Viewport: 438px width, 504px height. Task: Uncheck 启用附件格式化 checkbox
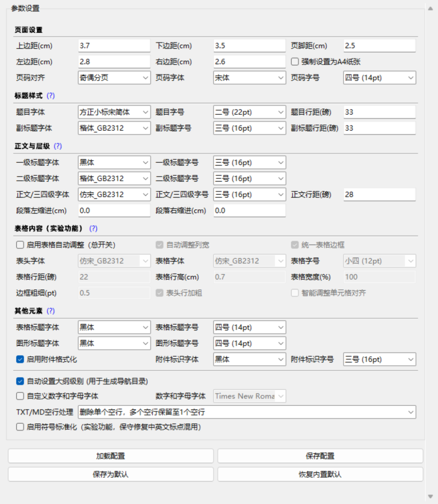click(20, 359)
